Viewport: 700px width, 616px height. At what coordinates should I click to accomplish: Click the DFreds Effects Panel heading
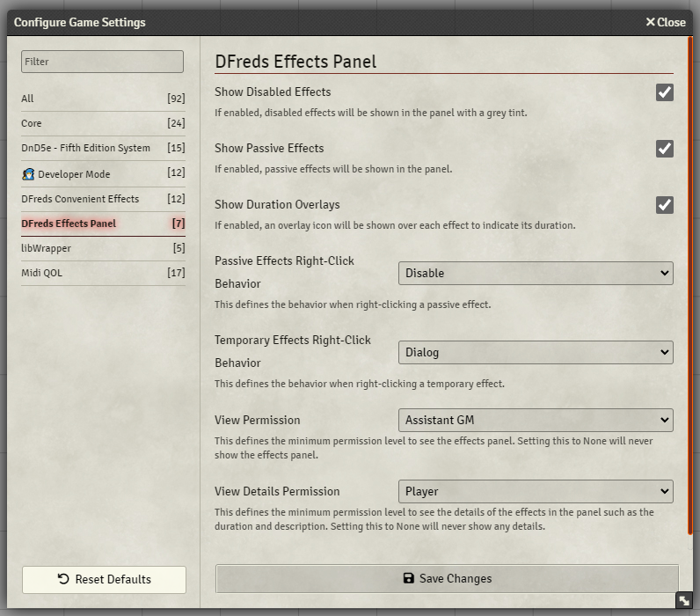point(295,62)
